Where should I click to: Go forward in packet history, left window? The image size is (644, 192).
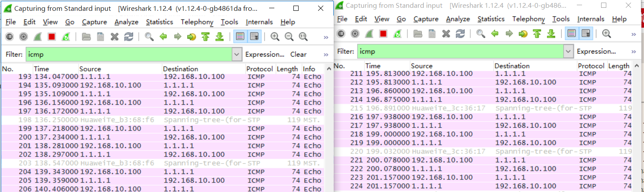[x=177, y=37]
